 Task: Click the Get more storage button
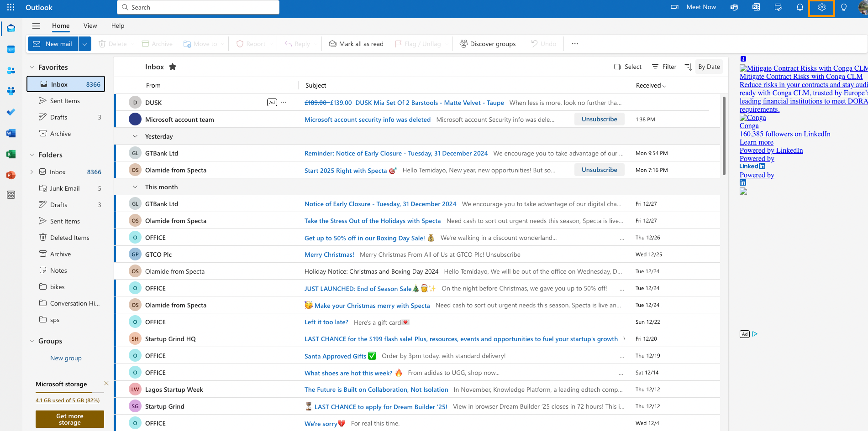70,419
